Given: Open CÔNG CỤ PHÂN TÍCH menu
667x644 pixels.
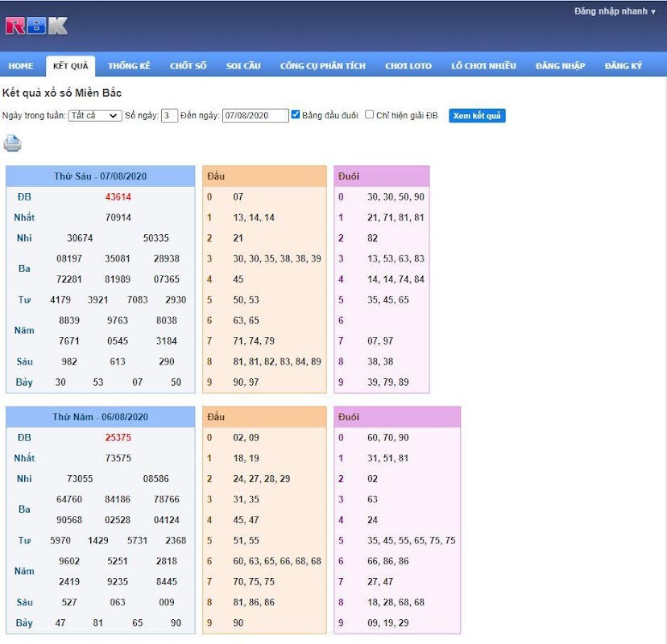Looking at the screenshot, I should coord(323,66).
